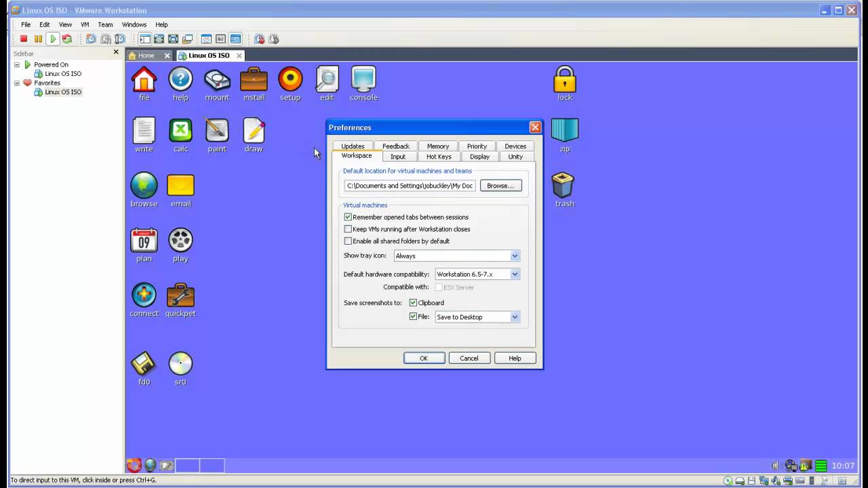Image resolution: width=868 pixels, height=488 pixels.
Task: Open the 'help' icon on guest desktop
Action: click(x=180, y=84)
